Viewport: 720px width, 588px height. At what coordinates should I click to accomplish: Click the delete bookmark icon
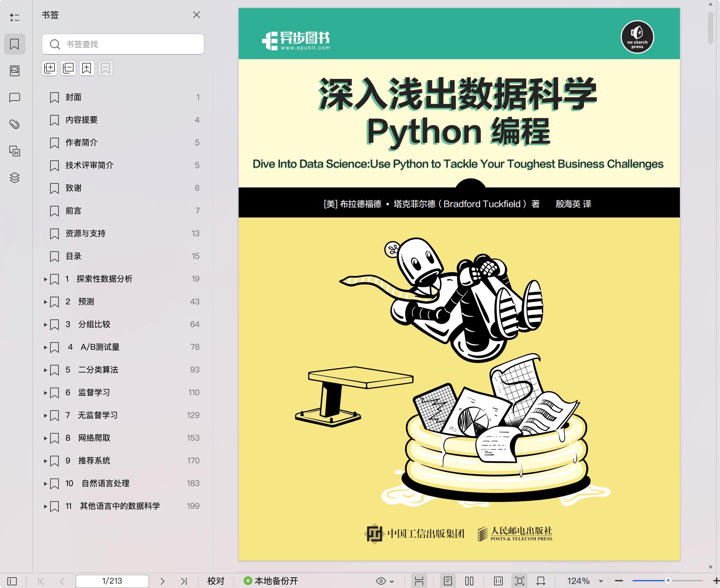pyautogui.click(x=105, y=68)
